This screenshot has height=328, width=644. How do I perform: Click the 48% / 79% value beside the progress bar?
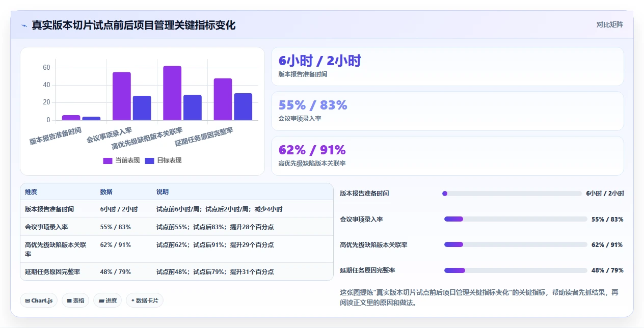coord(607,270)
